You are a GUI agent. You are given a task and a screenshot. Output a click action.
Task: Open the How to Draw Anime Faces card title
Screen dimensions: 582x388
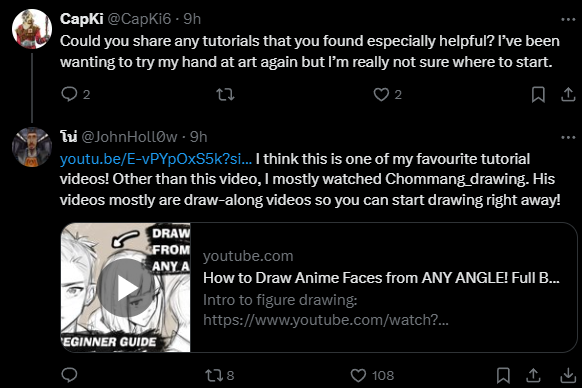click(381, 278)
